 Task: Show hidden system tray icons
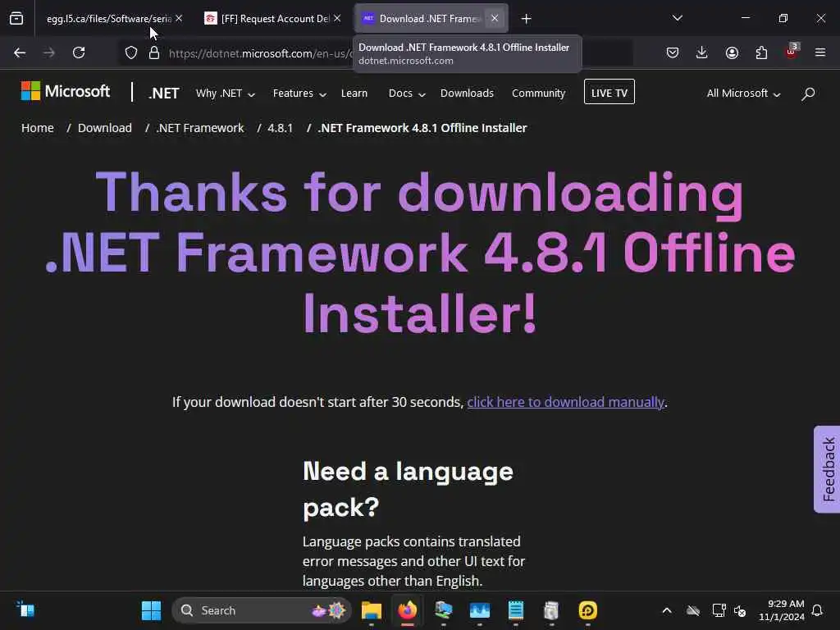(667, 610)
